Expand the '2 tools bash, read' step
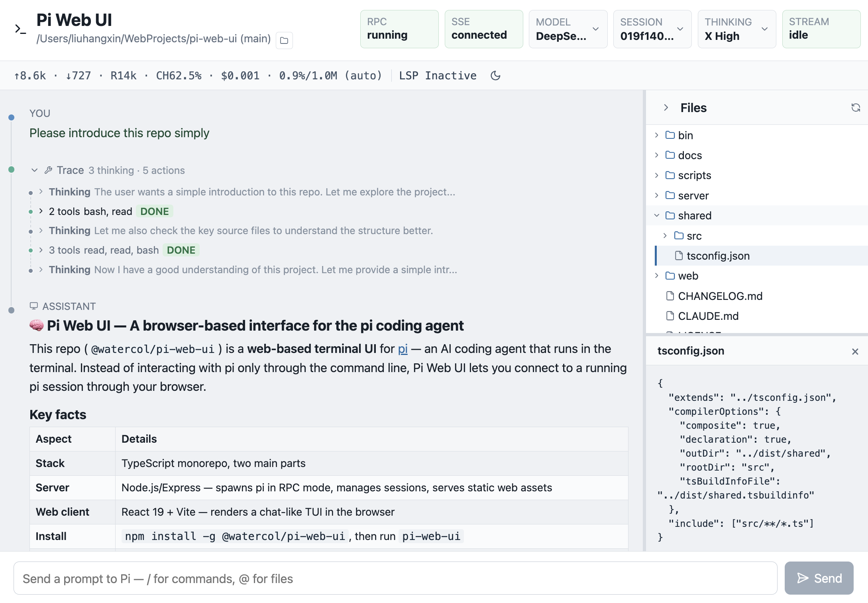This screenshot has width=868, height=603. pos(41,211)
